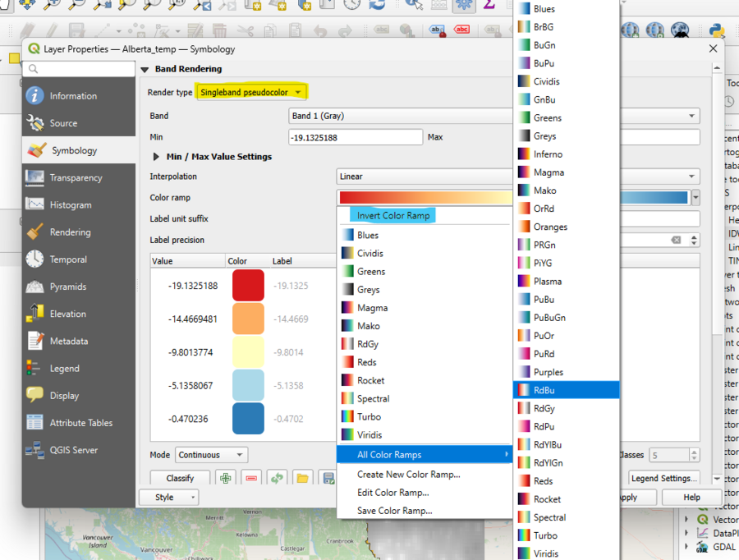Change Mode from Continuous dropdown
This screenshot has width=739, height=560.
tap(211, 455)
